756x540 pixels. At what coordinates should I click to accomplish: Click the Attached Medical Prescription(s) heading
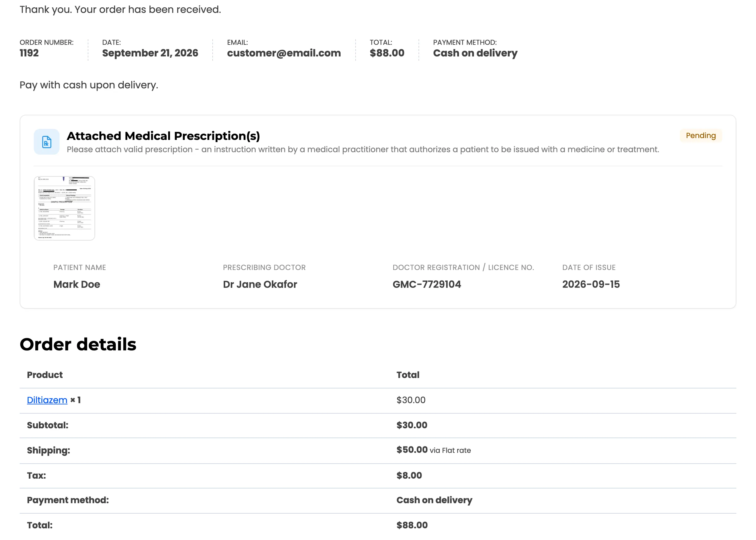[163, 136]
